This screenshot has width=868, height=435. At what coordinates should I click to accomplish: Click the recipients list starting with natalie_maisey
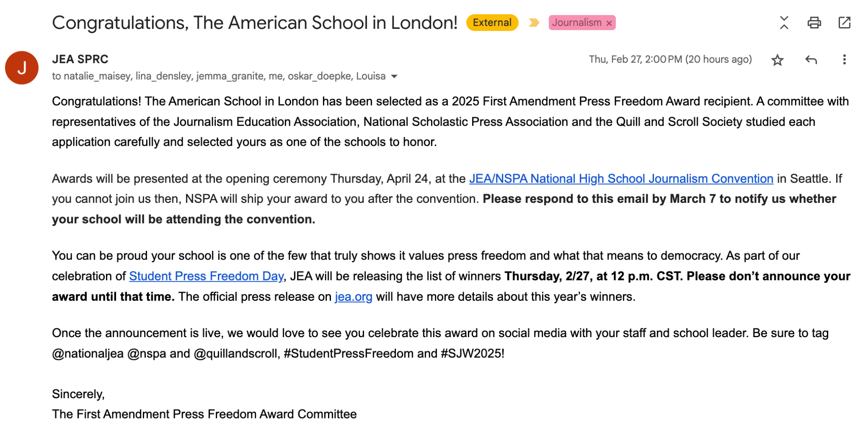pos(218,76)
